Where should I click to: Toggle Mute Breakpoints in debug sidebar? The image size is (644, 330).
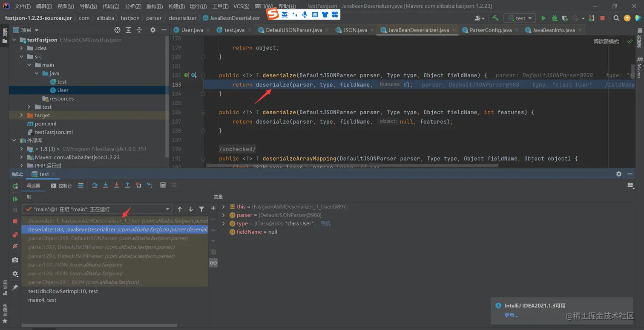15,246
